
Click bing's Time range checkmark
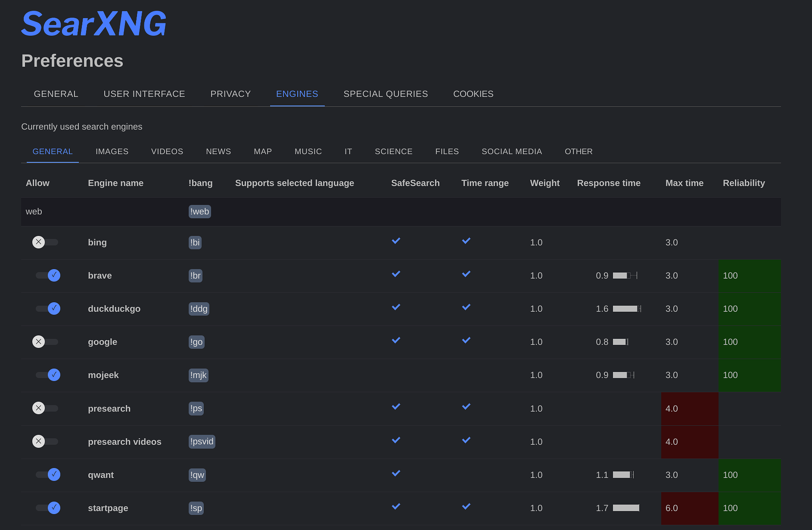(x=466, y=241)
